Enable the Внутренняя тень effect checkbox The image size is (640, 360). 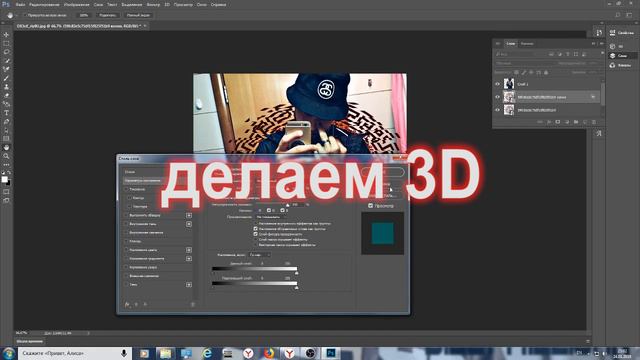click(x=126, y=224)
